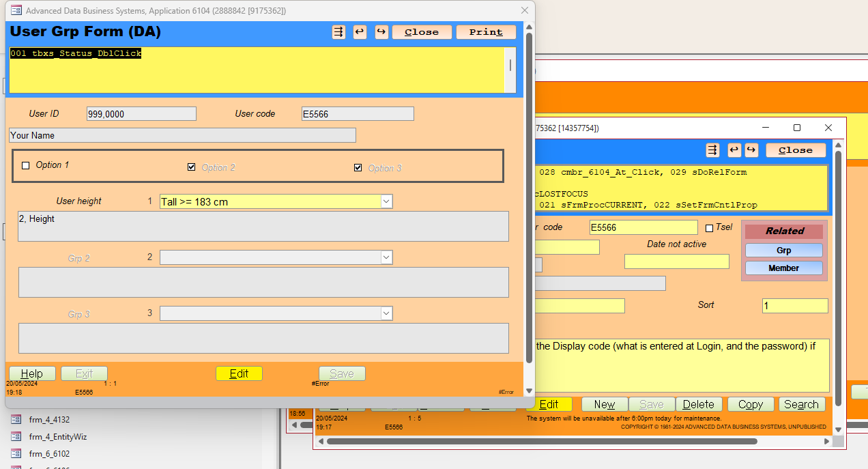Expand the Grp 2 dropdown
868x469 pixels.
pos(386,257)
